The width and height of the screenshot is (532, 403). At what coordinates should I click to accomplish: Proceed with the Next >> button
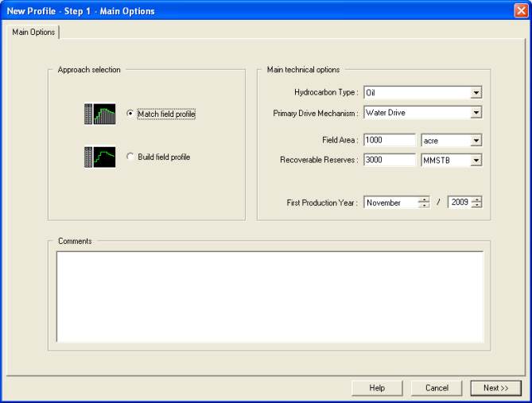click(495, 388)
